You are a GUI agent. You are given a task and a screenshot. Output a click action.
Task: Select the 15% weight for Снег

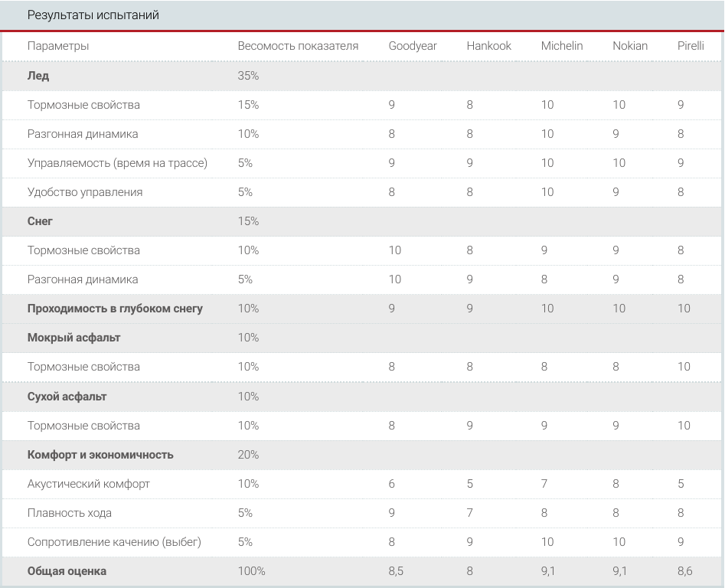click(x=248, y=221)
